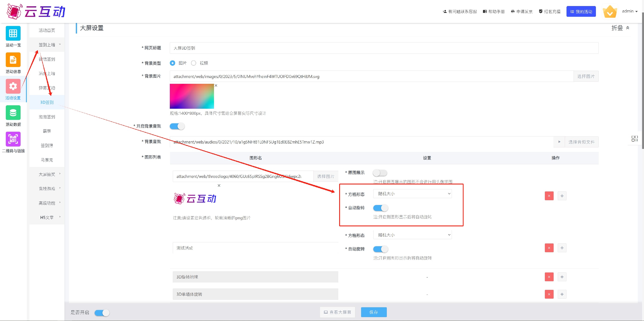Select 图片 background type

tap(173, 63)
